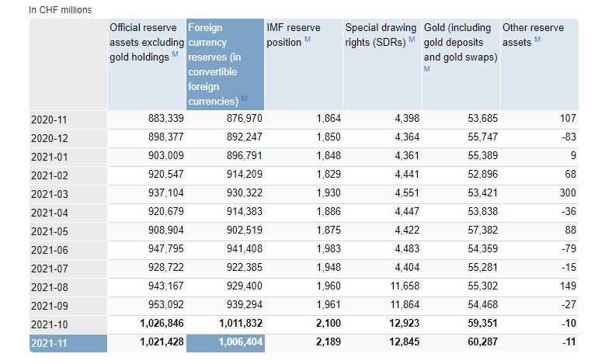Screen dimensions: 612x364
Task: Open M metadata icon under Gold column header
Action: [x=427, y=69]
